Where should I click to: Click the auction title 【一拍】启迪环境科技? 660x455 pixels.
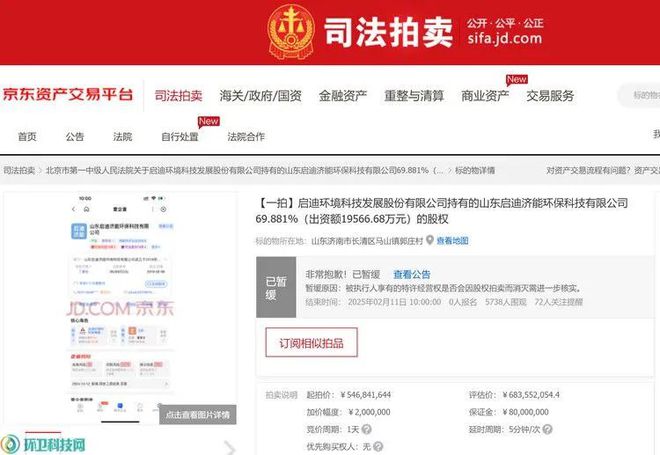[442, 211]
